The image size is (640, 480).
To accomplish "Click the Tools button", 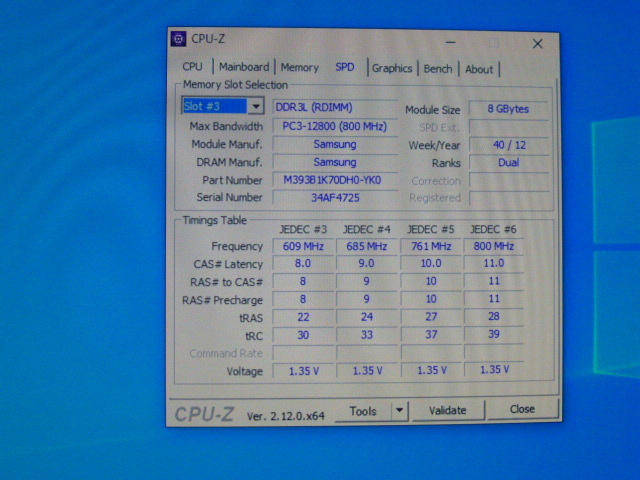I will [x=363, y=411].
